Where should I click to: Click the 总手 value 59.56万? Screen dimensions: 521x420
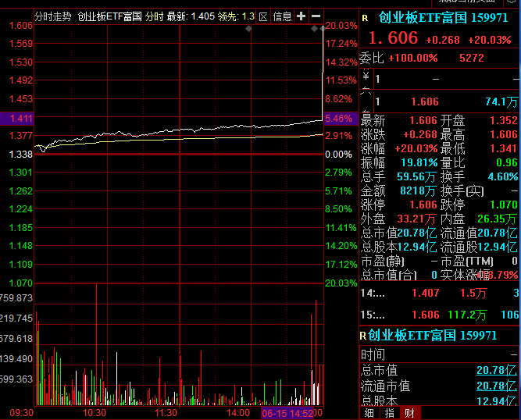[416, 176]
